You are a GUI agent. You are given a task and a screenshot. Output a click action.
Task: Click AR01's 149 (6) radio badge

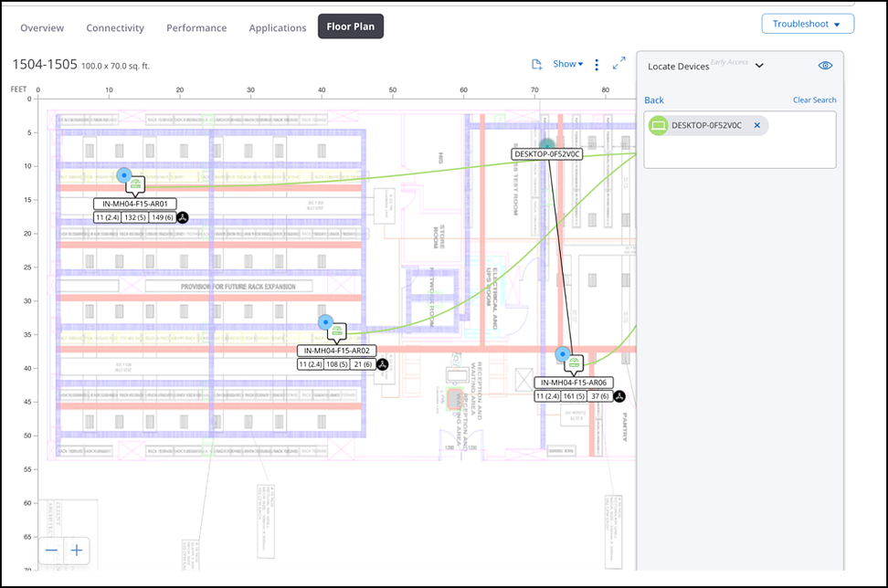click(163, 217)
